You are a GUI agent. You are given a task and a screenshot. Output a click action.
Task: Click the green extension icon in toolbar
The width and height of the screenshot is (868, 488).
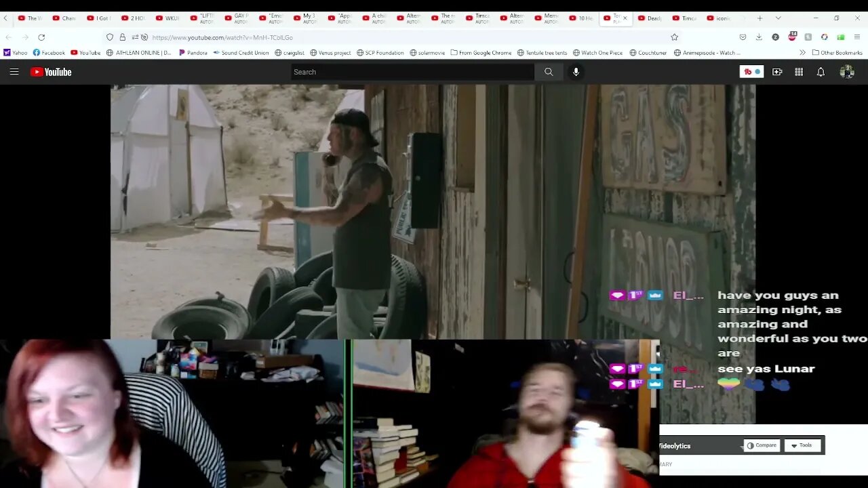(841, 37)
